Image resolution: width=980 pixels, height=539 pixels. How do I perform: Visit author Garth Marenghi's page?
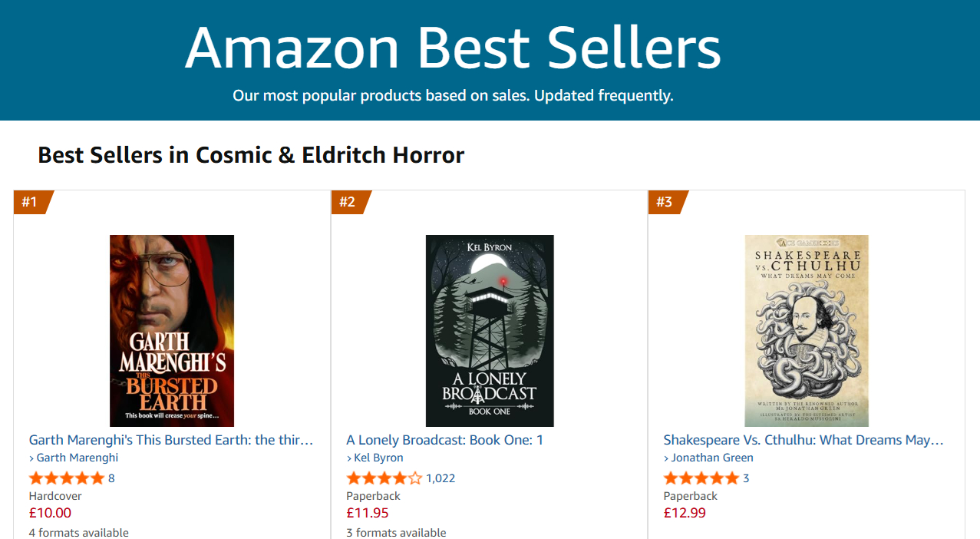(x=77, y=458)
